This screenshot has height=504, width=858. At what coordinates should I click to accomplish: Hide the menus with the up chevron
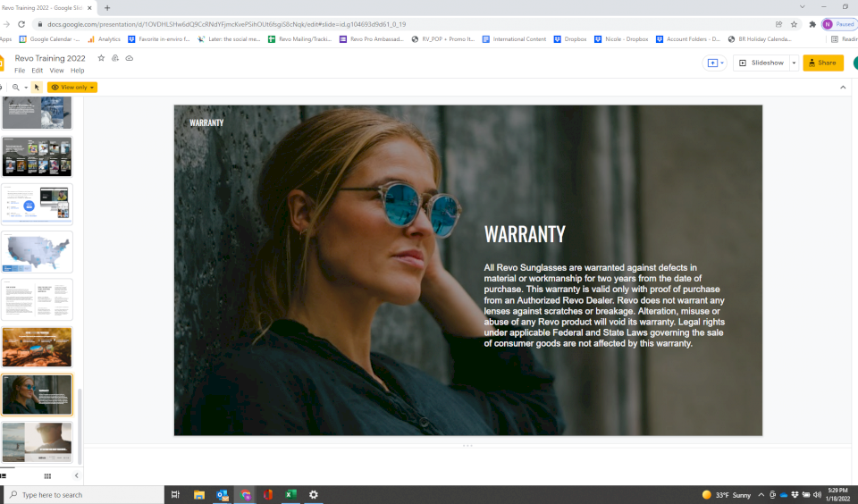coord(843,88)
